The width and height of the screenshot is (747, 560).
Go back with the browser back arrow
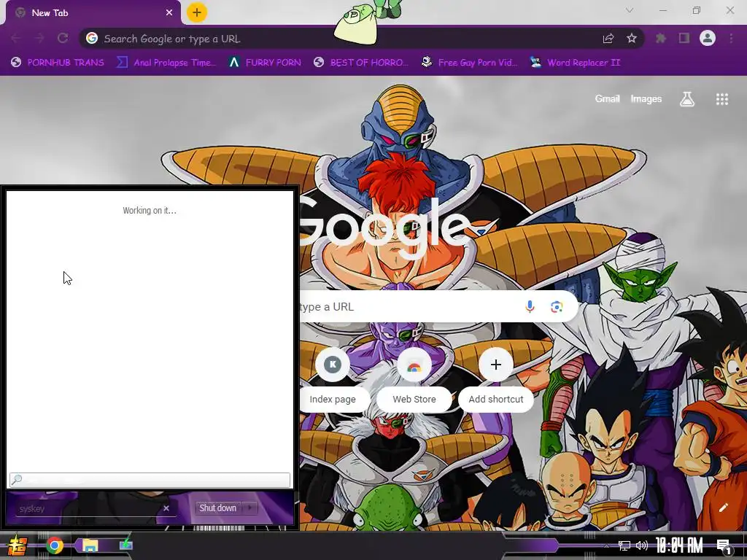(x=16, y=38)
